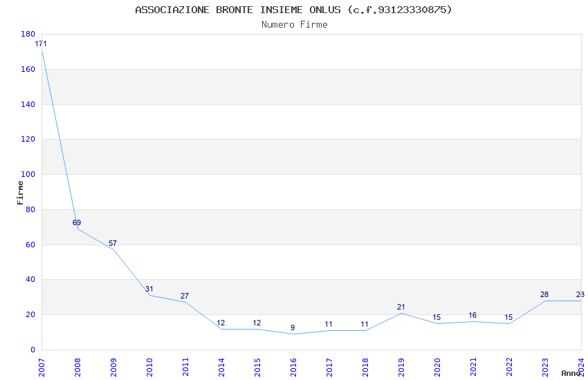The image size is (588, 380).
Task: Click the y-axis value 120
Action: point(28,139)
